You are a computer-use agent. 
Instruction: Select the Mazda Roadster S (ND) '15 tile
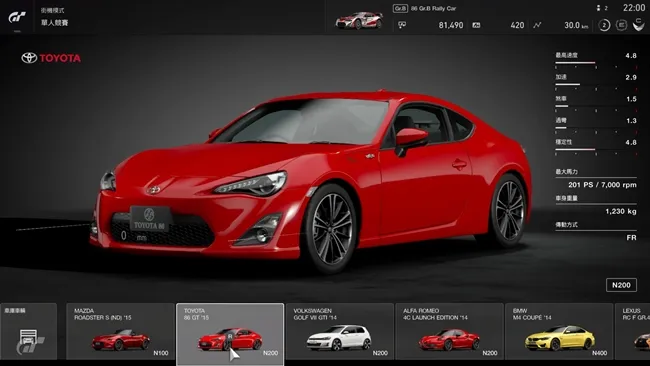pyautogui.click(x=120, y=331)
